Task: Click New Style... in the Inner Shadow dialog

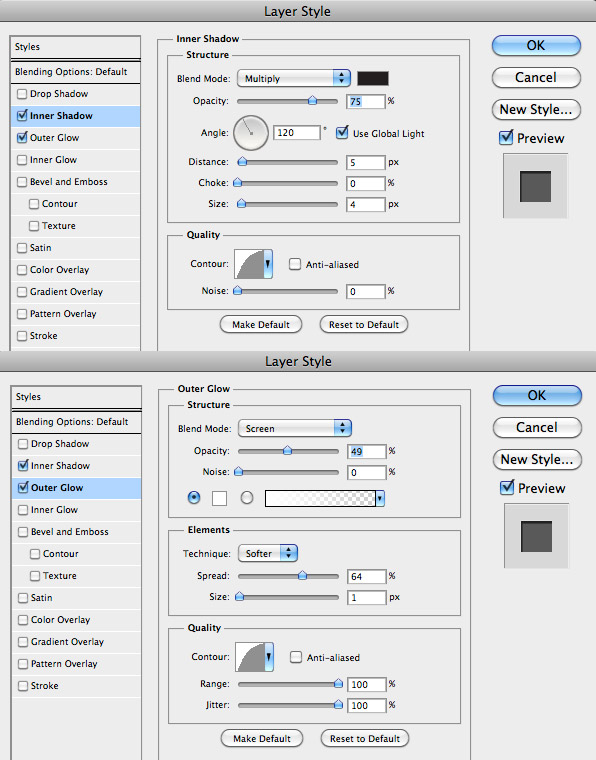Action: pyautogui.click(x=536, y=110)
